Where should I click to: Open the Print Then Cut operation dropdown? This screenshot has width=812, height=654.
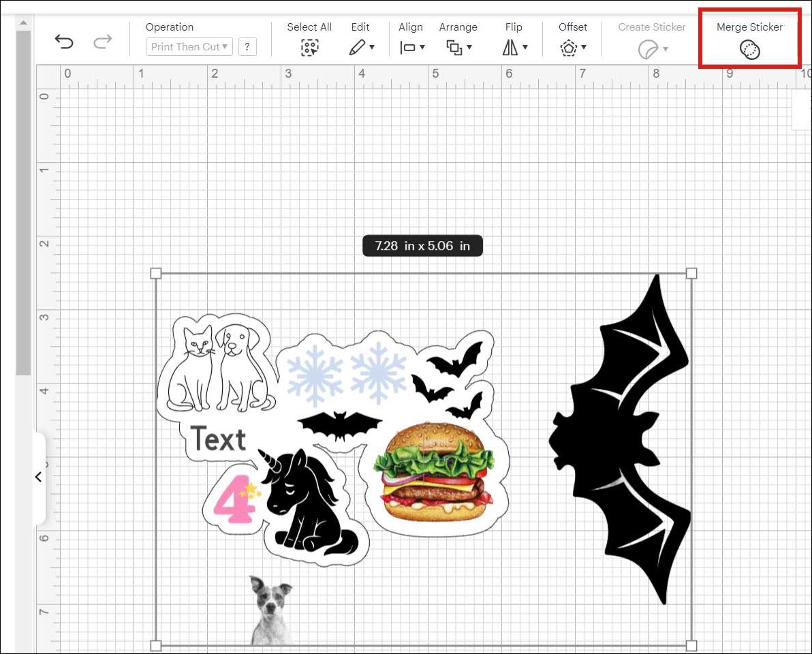coord(189,46)
